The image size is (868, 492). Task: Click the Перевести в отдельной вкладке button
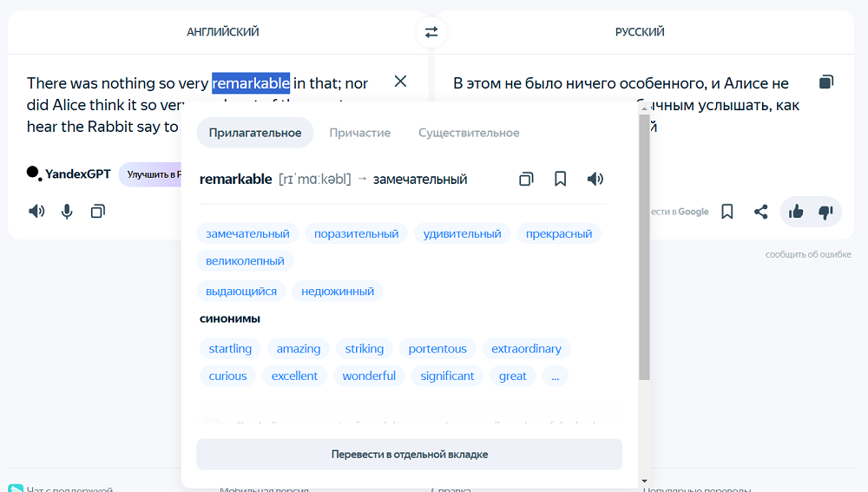(409, 454)
